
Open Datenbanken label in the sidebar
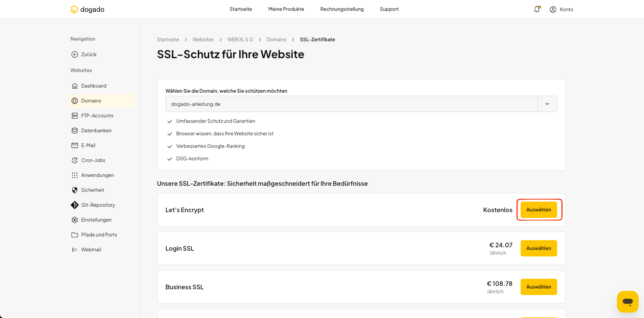click(96, 131)
